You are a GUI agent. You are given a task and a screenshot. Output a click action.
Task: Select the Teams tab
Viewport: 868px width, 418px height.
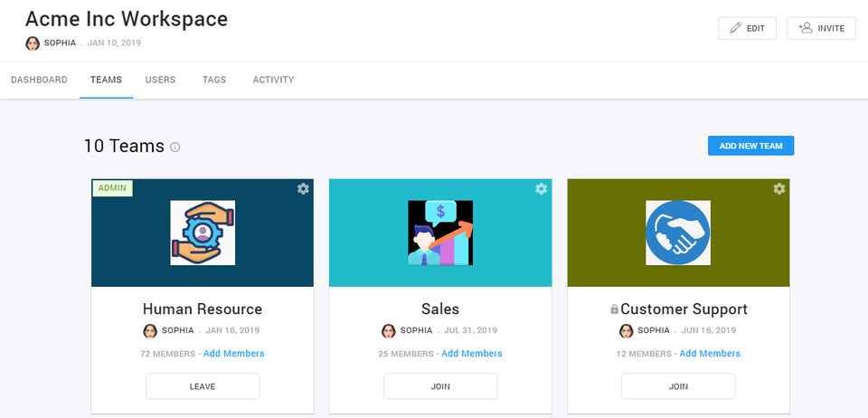107,80
